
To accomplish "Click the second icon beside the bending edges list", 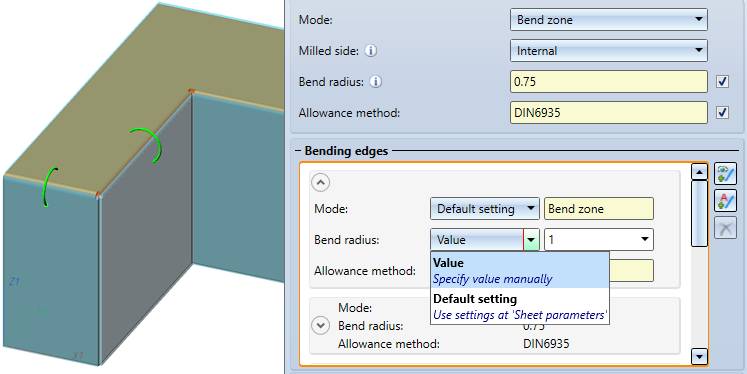I will (x=725, y=201).
